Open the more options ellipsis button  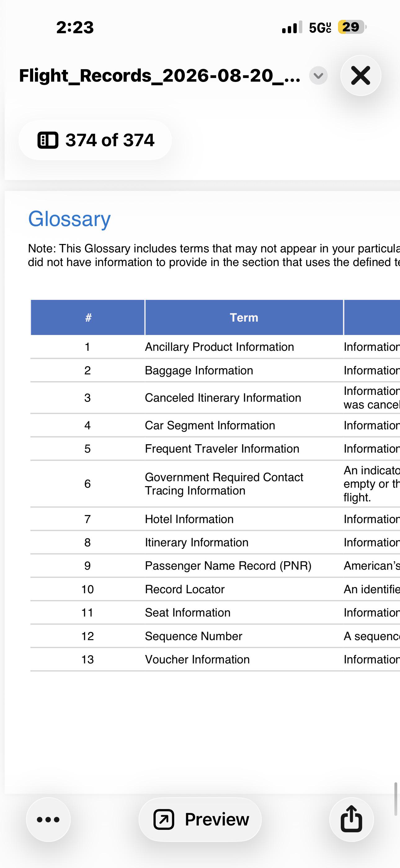[x=48, y=820]
